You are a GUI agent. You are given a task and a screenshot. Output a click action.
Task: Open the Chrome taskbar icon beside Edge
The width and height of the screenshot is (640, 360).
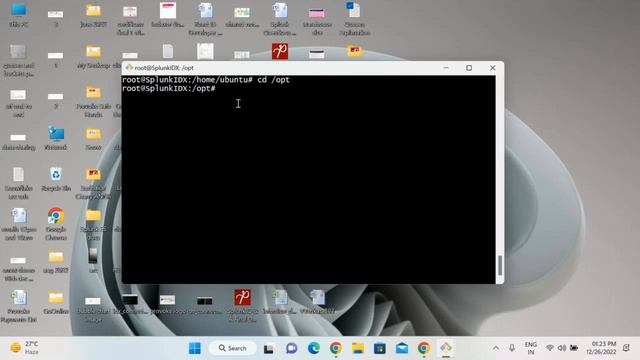(x=336, y=348)
